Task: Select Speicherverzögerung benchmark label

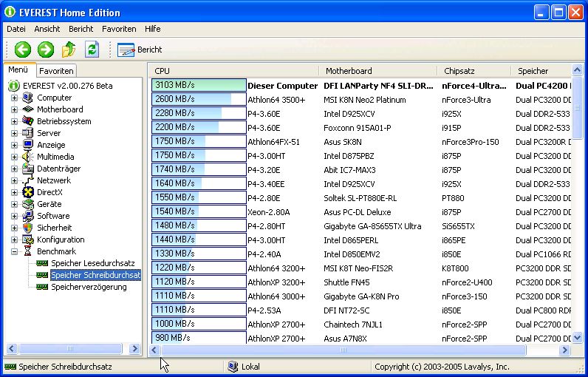Action: tap(89, 287)
